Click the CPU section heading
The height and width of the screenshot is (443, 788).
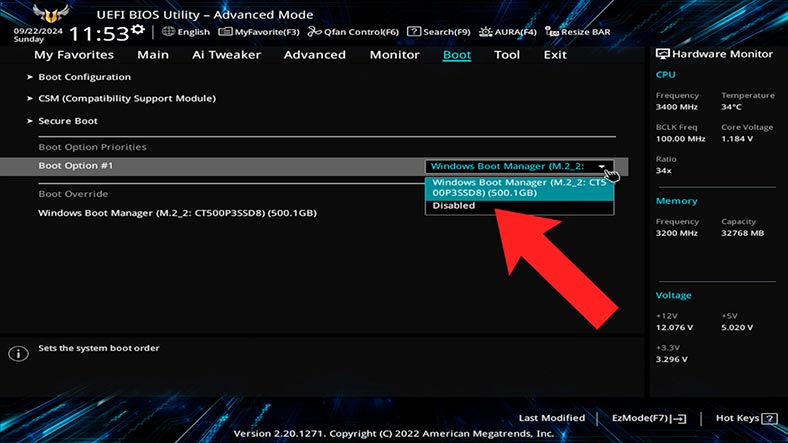[x=665, y=75]
